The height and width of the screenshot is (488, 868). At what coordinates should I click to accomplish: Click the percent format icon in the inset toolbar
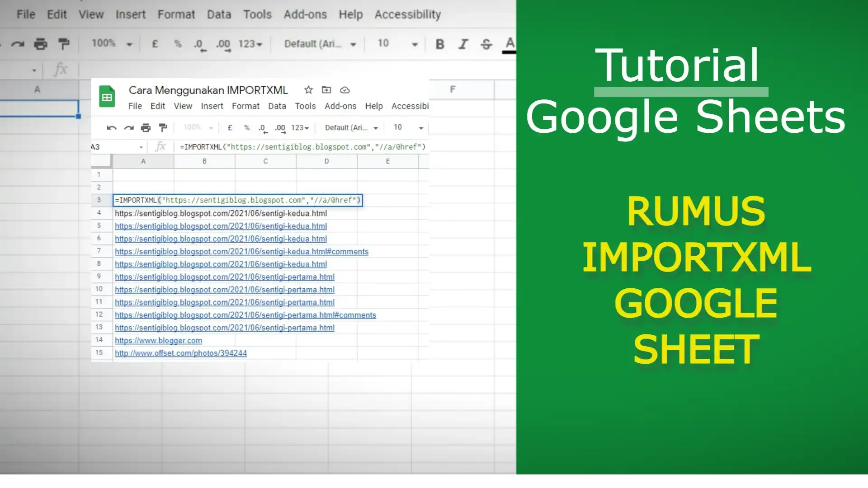pos(247,128)
